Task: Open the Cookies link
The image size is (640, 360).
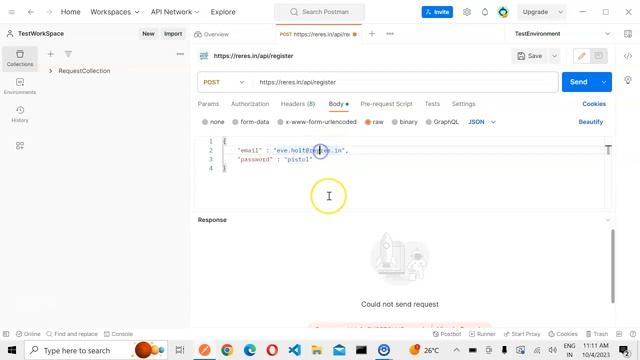Action: click(x=594, y=104)
